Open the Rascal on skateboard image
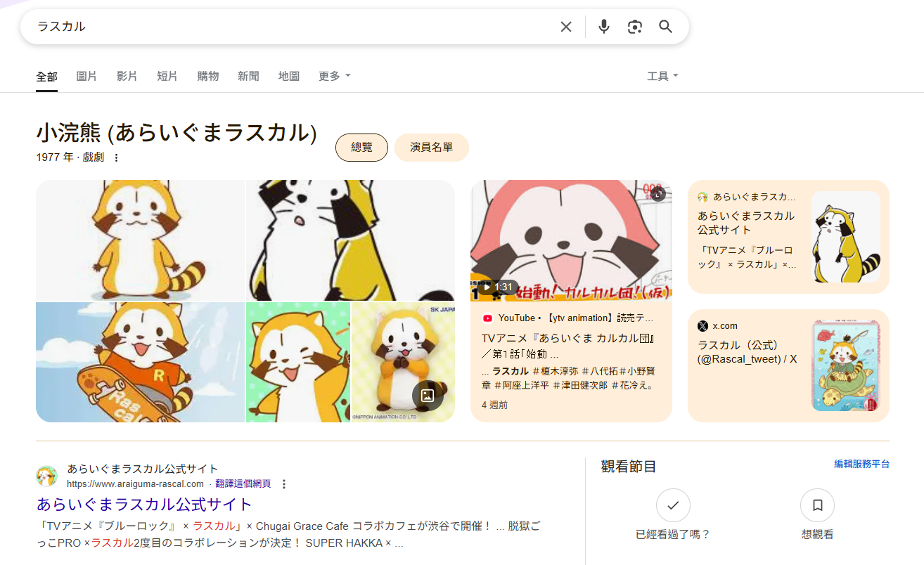This screenshot has width=924, height=565. pyautogui.click(x=140, y=363)
